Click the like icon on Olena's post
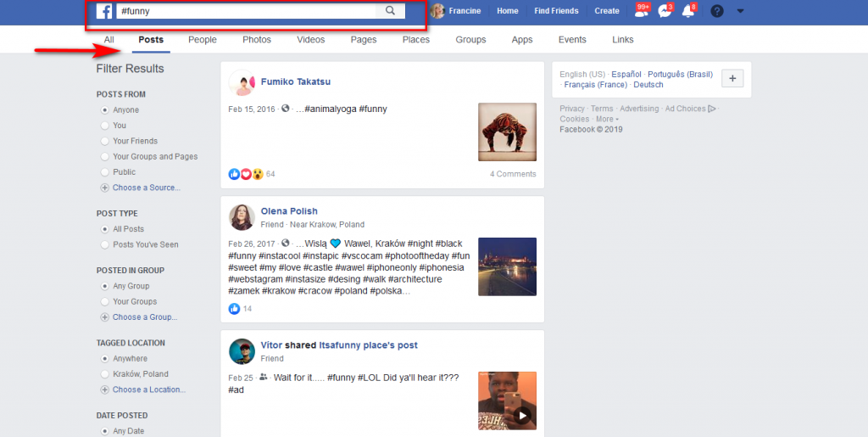The image size is (868, 437). 234,309
